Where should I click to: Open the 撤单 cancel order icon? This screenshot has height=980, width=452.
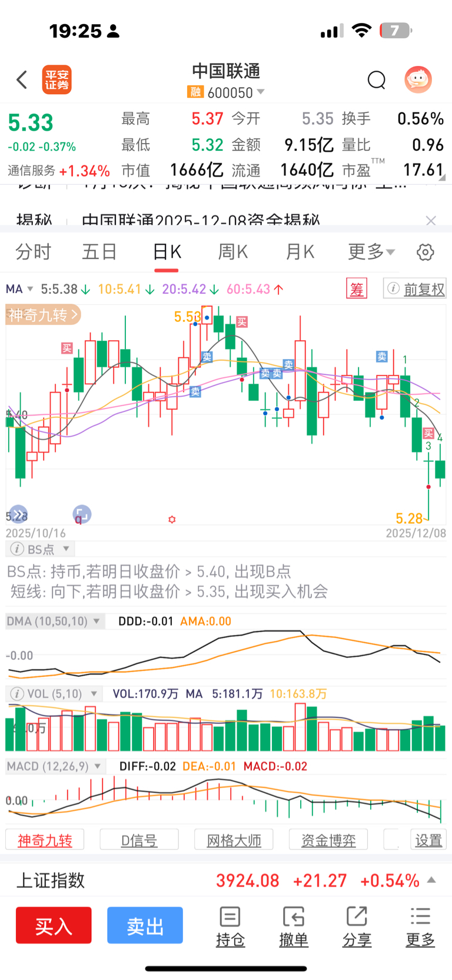(294, 926)
